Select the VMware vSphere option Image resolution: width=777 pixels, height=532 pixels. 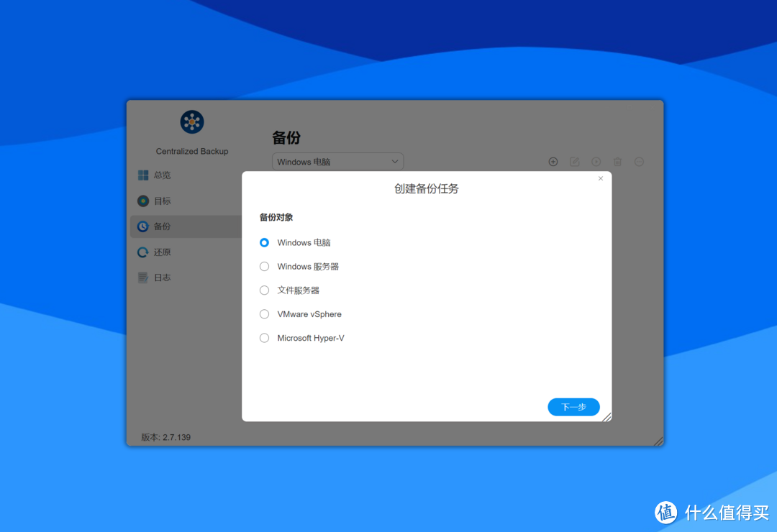pyautogui.click(x=264, y=314)
